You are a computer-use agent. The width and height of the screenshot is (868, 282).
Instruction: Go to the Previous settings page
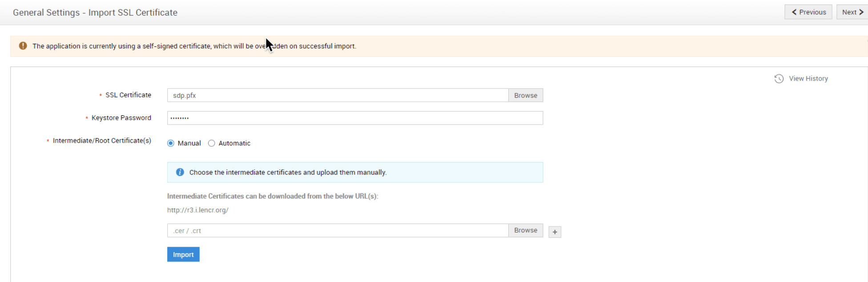[808, 12]
